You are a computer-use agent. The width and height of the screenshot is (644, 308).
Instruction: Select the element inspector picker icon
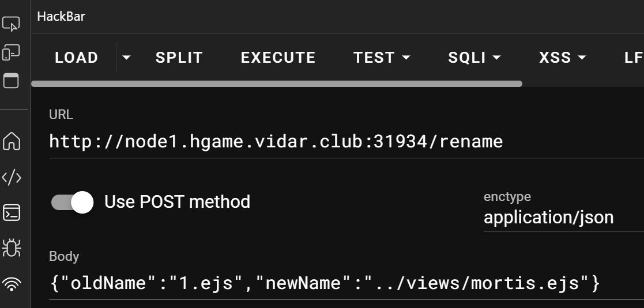(x=11, y=24)
